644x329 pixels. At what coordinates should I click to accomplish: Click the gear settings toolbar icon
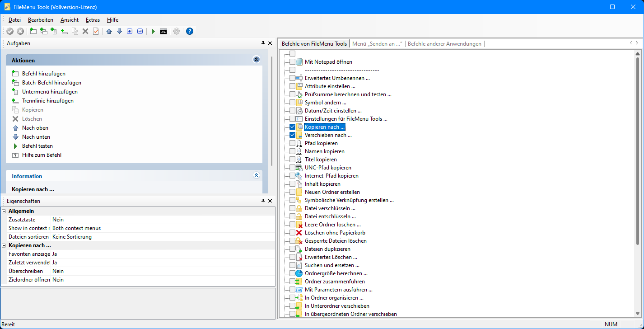[177, 31]
